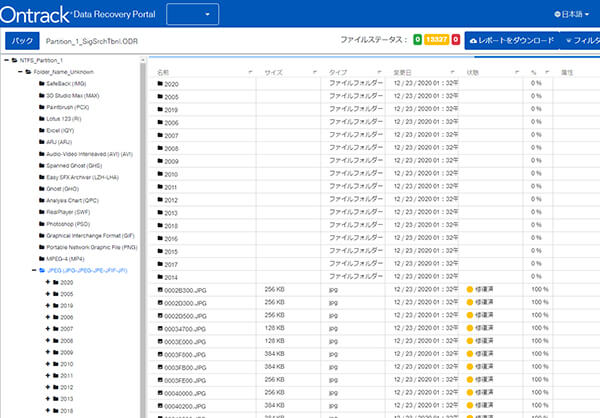Sort by サイズ size column header
The width and height of the screenshot is (600, 418).
click(274, 72)
